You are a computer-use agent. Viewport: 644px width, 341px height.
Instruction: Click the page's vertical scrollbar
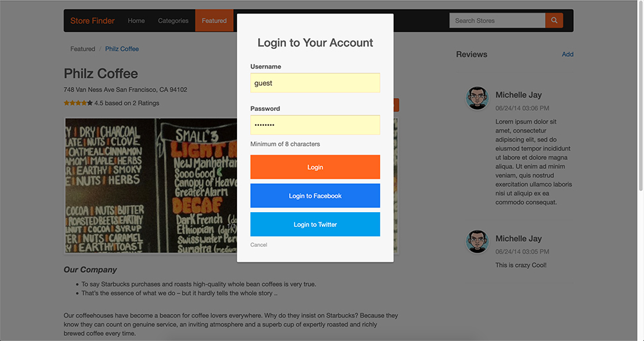pyautogui.click(x=639, y=97)
